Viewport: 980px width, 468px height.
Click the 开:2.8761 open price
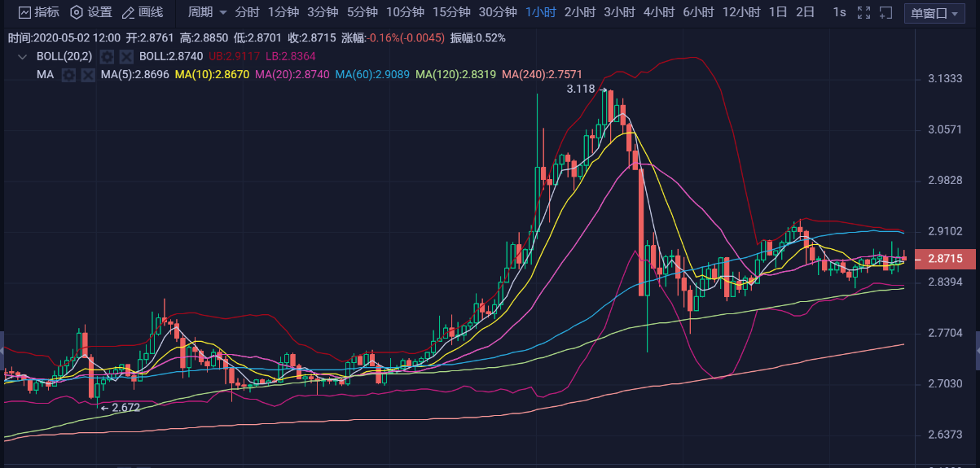coord(149,38)
